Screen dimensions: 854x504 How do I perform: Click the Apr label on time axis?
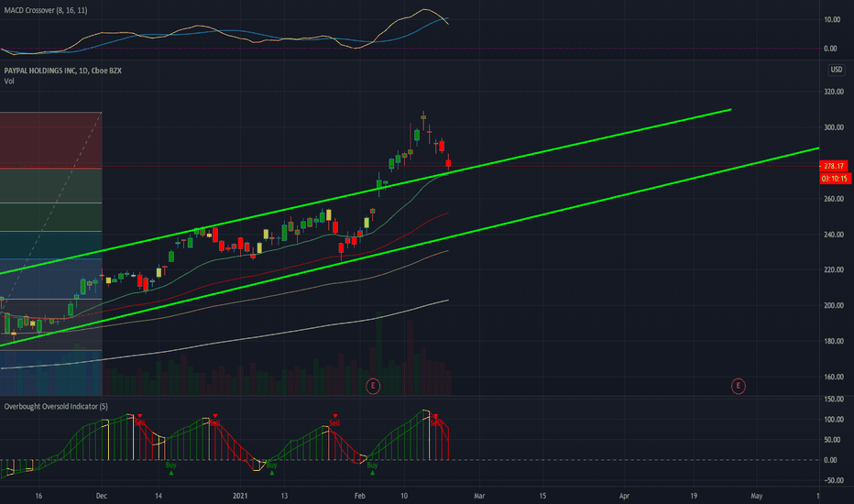pos(624,496)
